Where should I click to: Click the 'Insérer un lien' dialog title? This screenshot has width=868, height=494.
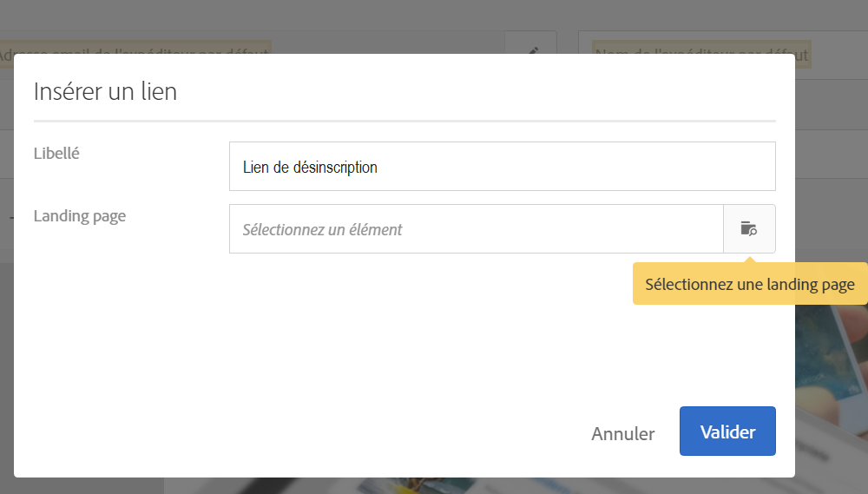coord(105,91)
